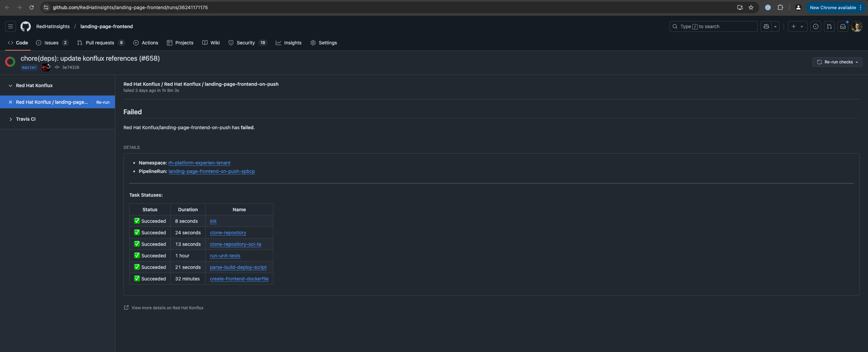Click the green check icon in the init row
868x352 pixels.
137,221
